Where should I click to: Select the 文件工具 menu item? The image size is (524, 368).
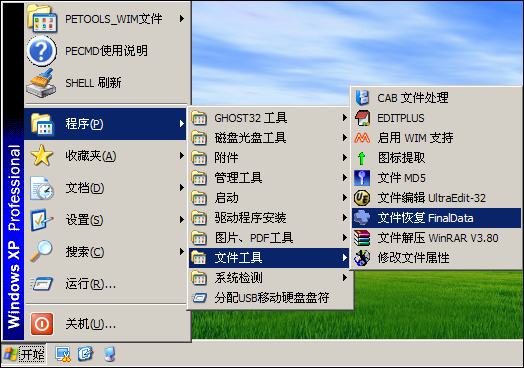click(269, 258)
